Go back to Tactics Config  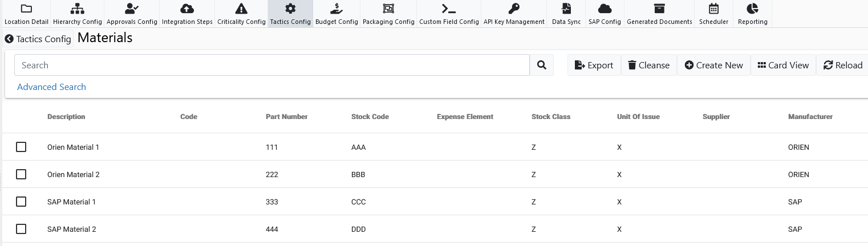point(38,39)
